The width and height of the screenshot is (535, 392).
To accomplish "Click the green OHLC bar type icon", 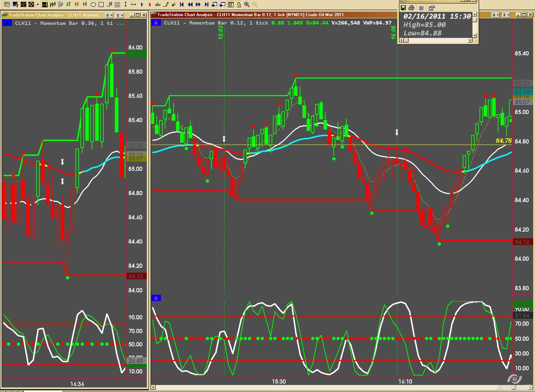I will coord(68,5).
